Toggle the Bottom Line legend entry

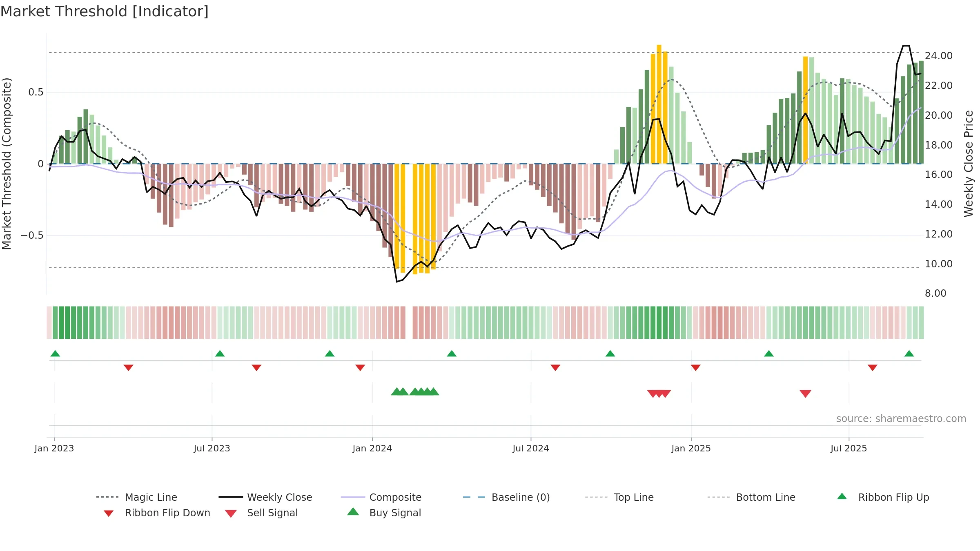click(x=751, y=497)
